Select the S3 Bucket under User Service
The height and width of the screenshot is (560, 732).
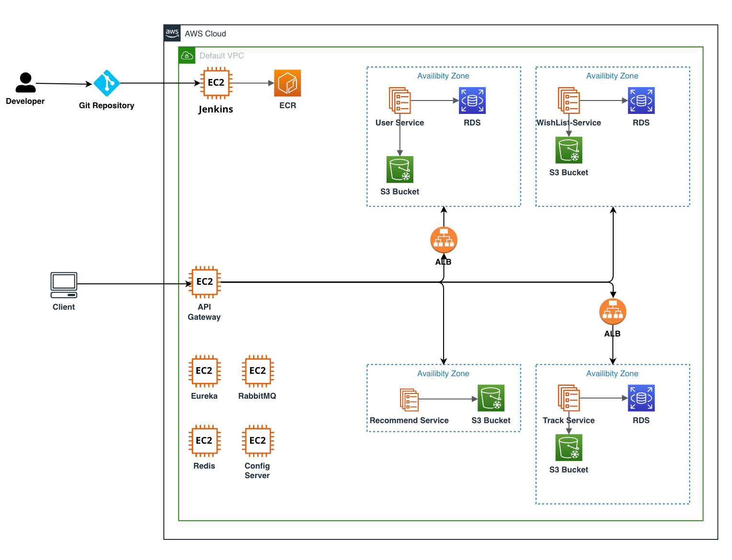click(x=400, y=169)
